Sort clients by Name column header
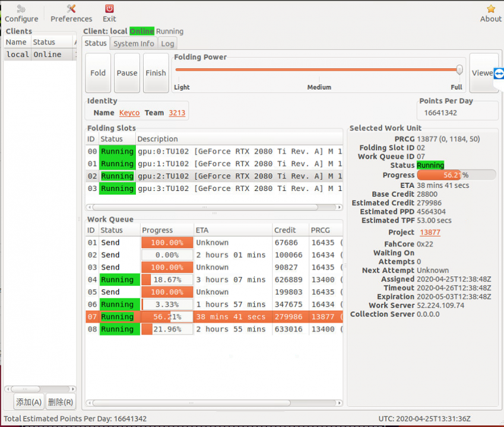Viewport: 504px width, 427px height. click(x=16, y=42)
